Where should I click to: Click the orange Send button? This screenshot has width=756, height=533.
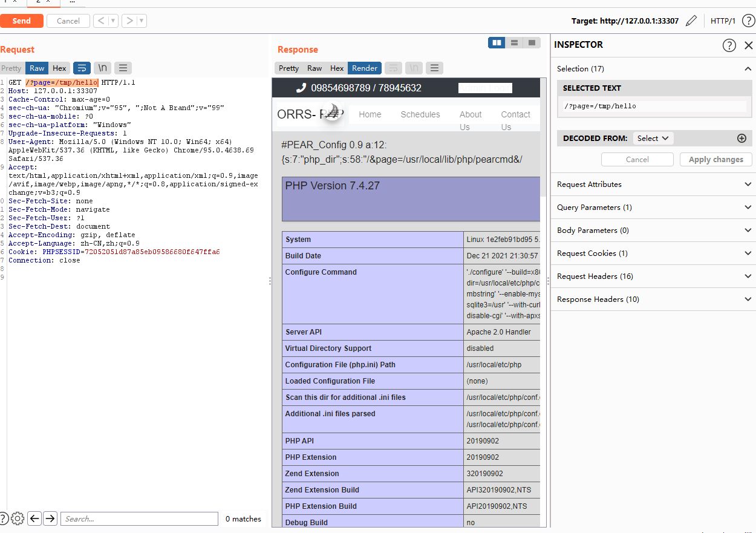pyautogui.click(x=21, y=21)
